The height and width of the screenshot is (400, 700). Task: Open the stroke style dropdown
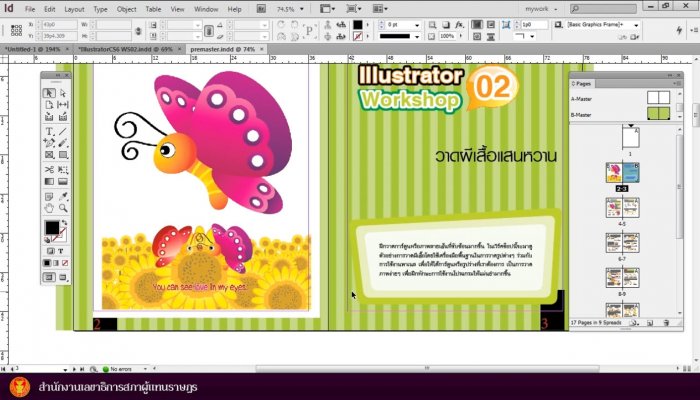(417, 37)
